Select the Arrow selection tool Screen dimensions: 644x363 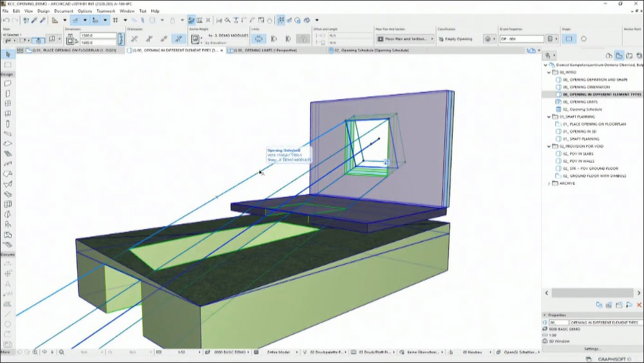tap(8, 54)
